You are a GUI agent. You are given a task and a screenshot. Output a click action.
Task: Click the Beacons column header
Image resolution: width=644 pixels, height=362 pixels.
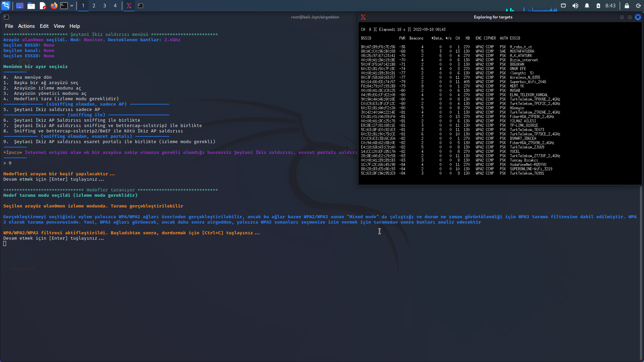click(416, 38)
